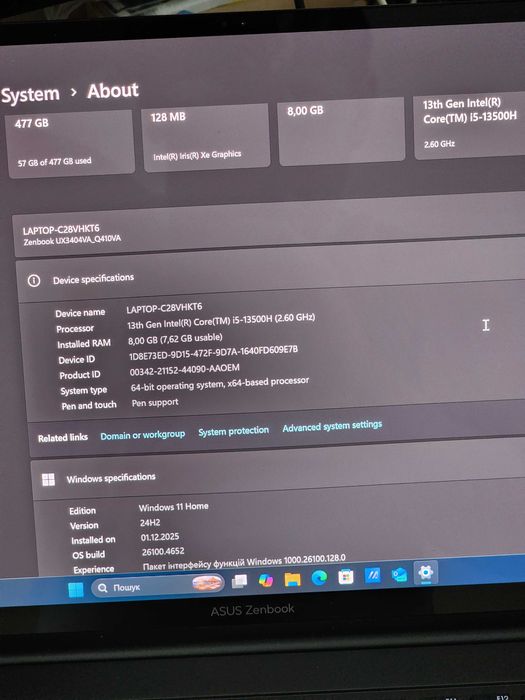
Task: Click the Windows 11 Home edition value
Action: point(174,507)
